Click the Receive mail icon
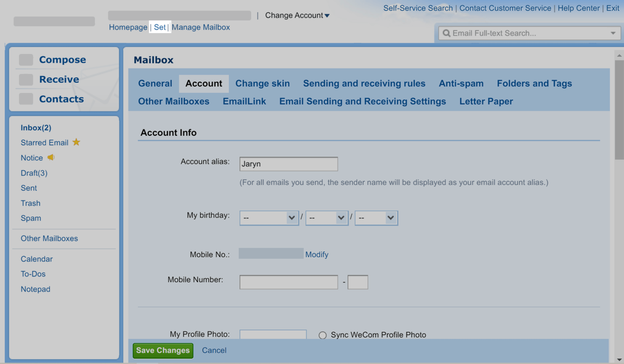The width and height of the screenshot is (624, 364). pos(26,79)
